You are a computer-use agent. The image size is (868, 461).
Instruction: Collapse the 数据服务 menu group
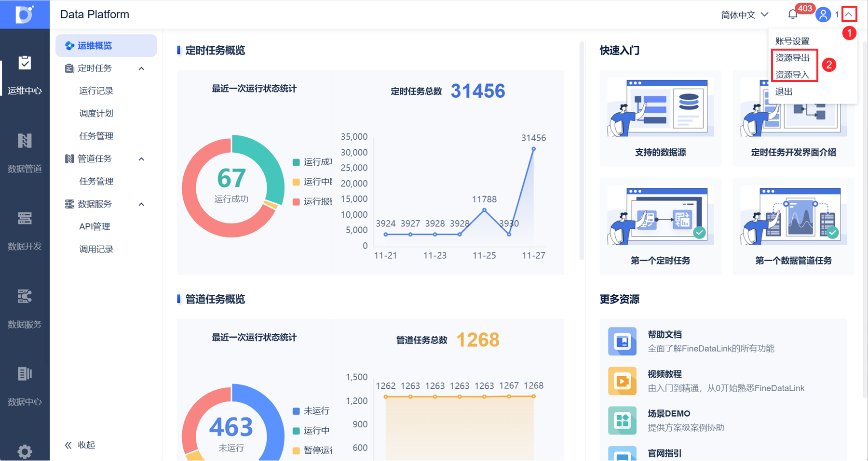pyautogui.click(x=141, y=204)
